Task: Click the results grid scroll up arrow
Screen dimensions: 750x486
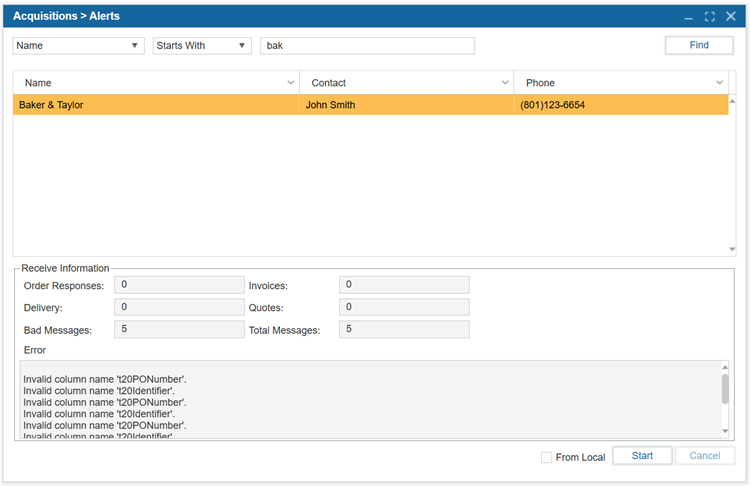Action: coord(732,101)
